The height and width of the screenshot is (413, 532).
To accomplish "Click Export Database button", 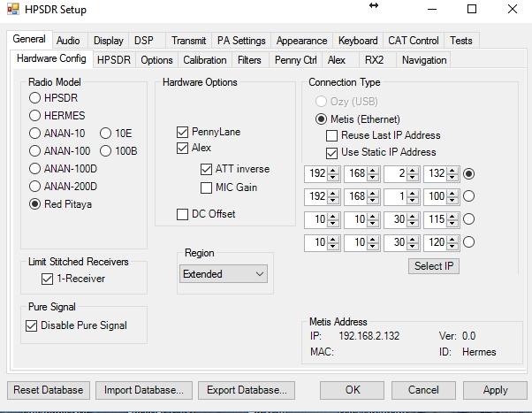I will point(247,390).
